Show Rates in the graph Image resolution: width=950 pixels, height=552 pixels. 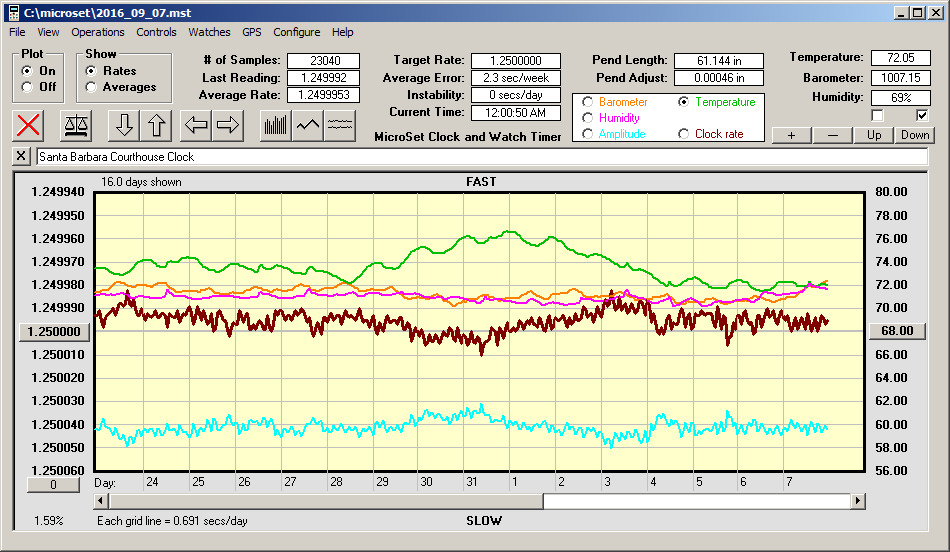pyautogui.click(x=91, y=71)
